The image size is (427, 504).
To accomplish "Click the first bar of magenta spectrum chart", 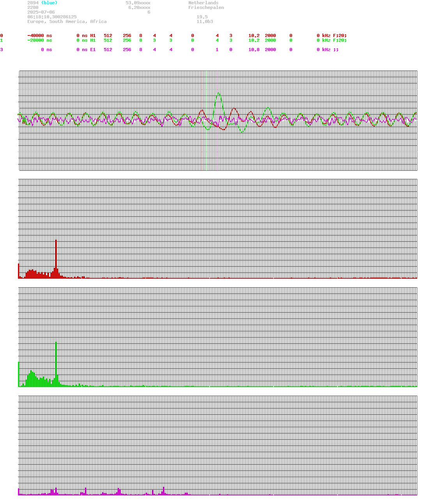I will (x=19, y=492).
